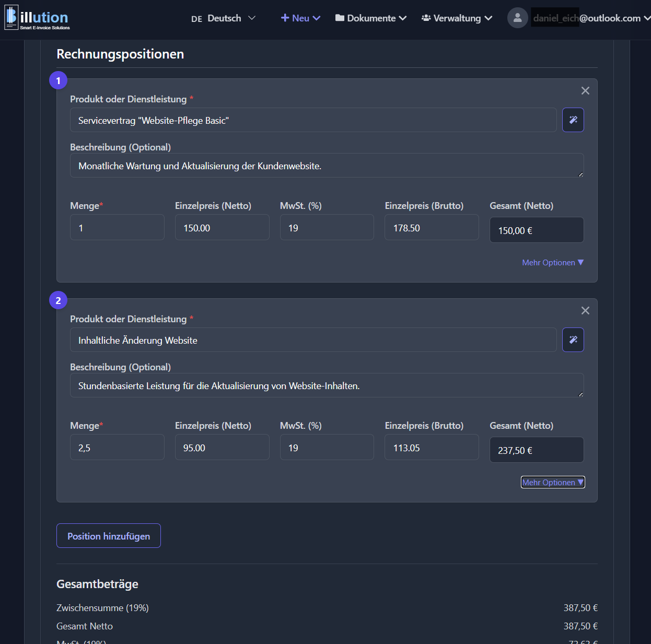Click the position number 2 badge

pyautogui.click(x=58, y=300)
